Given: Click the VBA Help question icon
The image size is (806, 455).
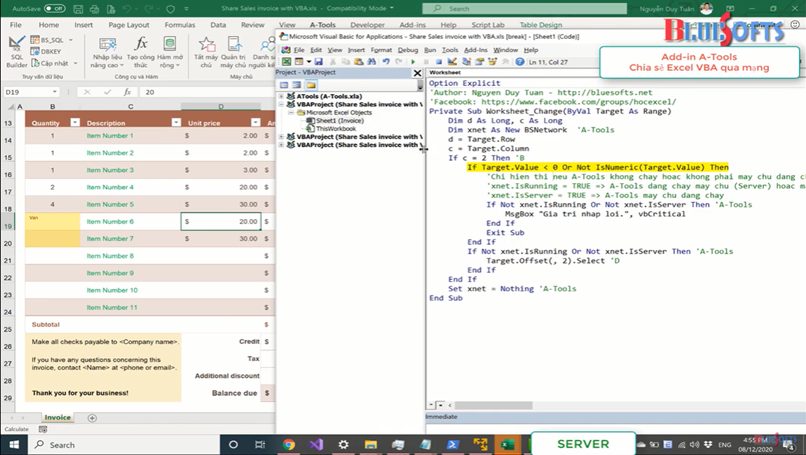Looking at the screenshot, I should click(520, 62).
